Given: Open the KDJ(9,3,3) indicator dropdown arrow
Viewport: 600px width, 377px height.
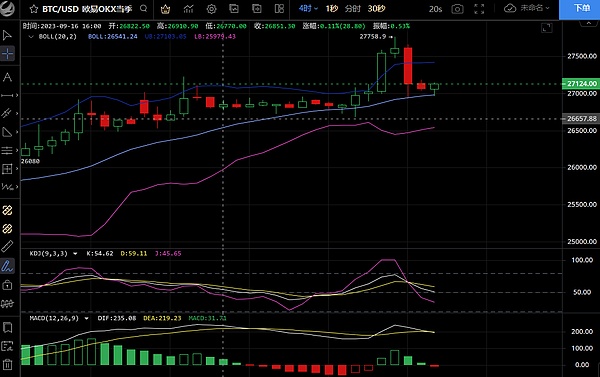Looking at the screenshot, I should coord(75,253).
